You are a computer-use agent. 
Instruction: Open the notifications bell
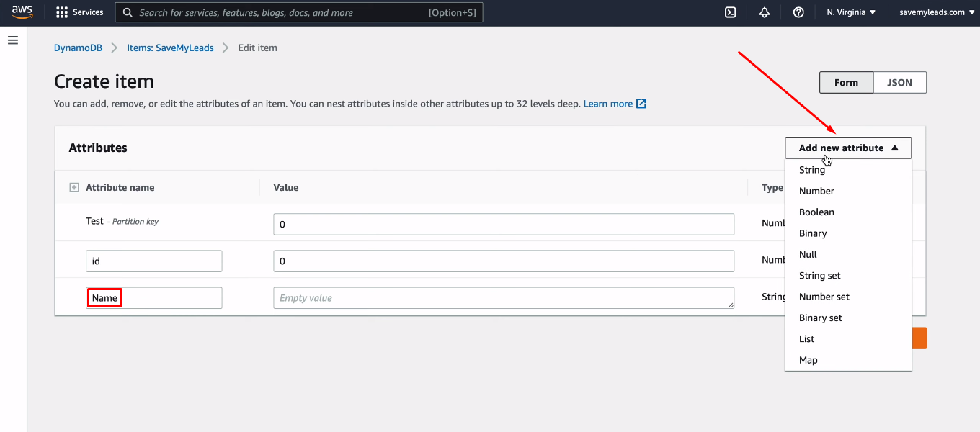[765, 12]
